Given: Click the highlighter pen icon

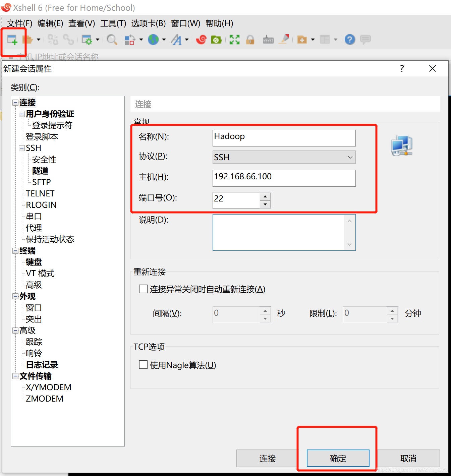Looking at the screenshot, I should (x=284, y=39).
